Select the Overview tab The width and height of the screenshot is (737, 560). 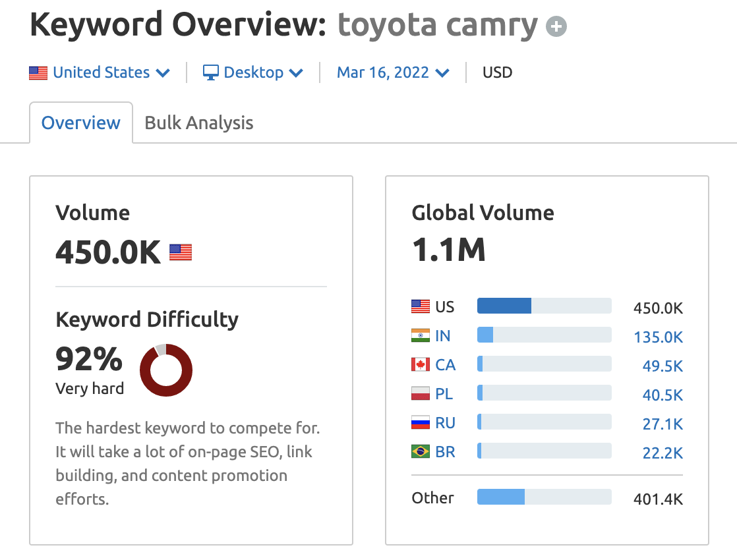point(80,123)
